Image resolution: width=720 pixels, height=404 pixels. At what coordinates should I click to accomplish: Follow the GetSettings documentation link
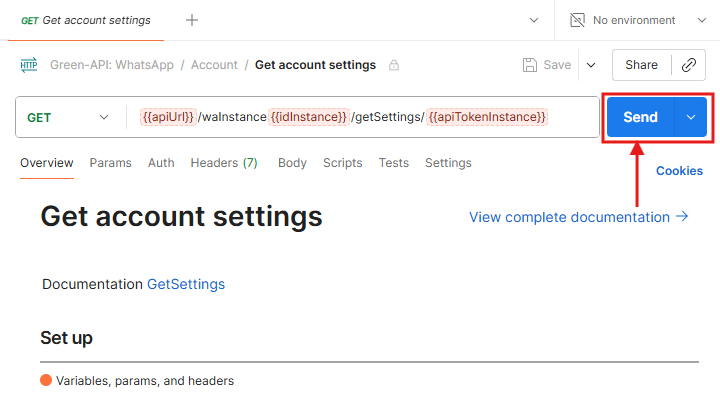coord(186,284)
